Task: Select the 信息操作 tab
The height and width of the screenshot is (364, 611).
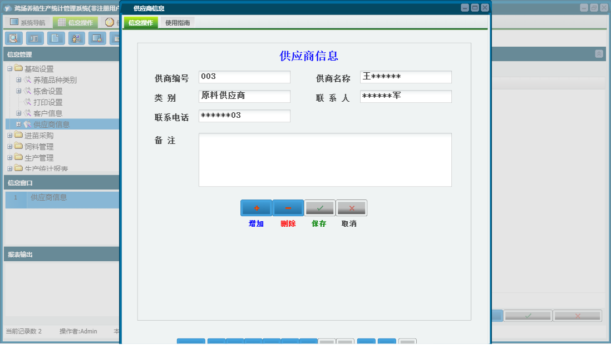Action: pyautogui.click(x=140, y=23)
